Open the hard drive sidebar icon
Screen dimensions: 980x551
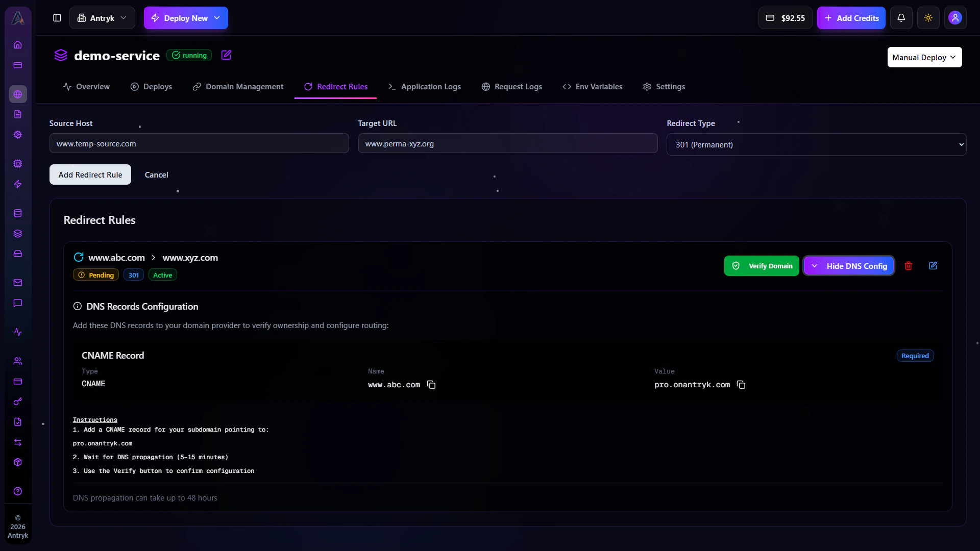18,254
